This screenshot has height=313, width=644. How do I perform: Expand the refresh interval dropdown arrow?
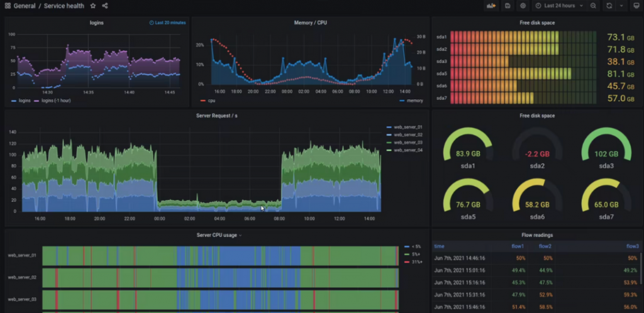(621, 6)
